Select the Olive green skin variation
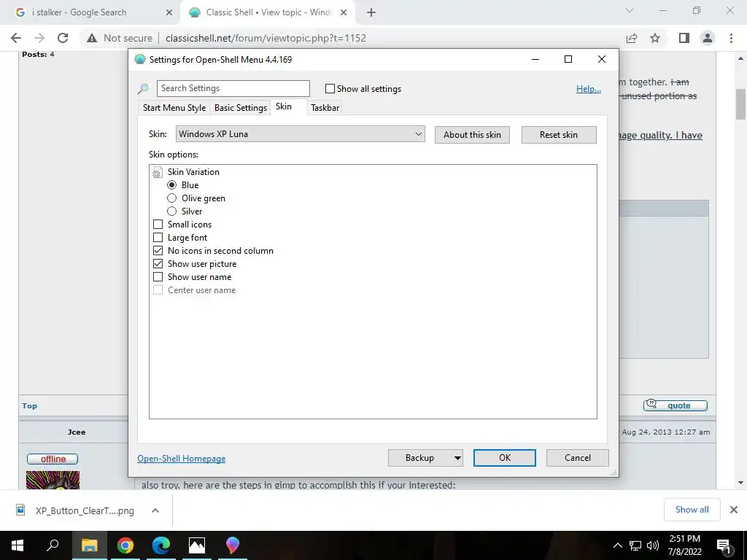The width and height of the screenshot is (747, 560). tap(172, 198)
